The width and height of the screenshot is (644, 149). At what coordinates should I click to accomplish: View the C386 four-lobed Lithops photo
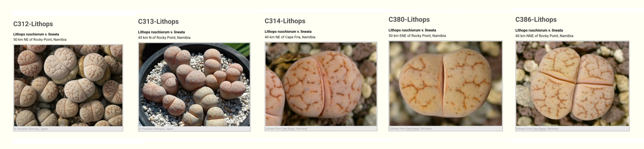(x=573, y=84)
